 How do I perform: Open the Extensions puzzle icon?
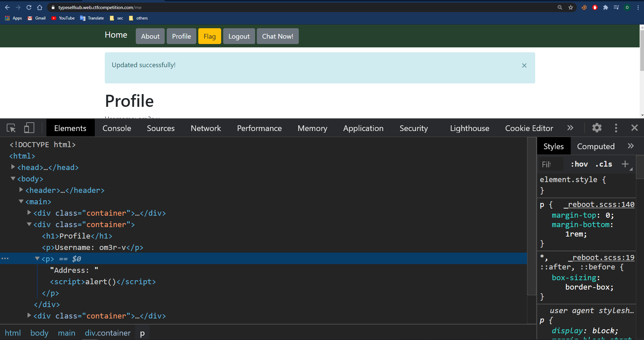pyautogui.click(x=606, y=7)
